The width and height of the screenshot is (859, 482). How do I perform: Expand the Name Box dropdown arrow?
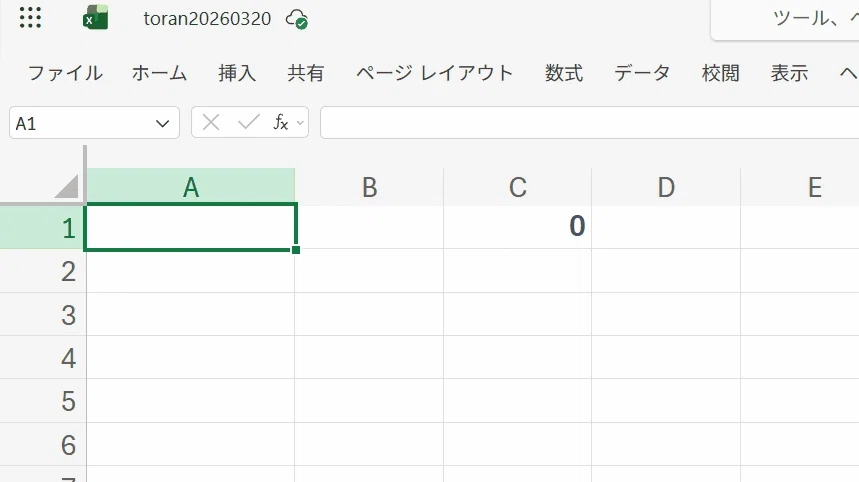[162, 123]
